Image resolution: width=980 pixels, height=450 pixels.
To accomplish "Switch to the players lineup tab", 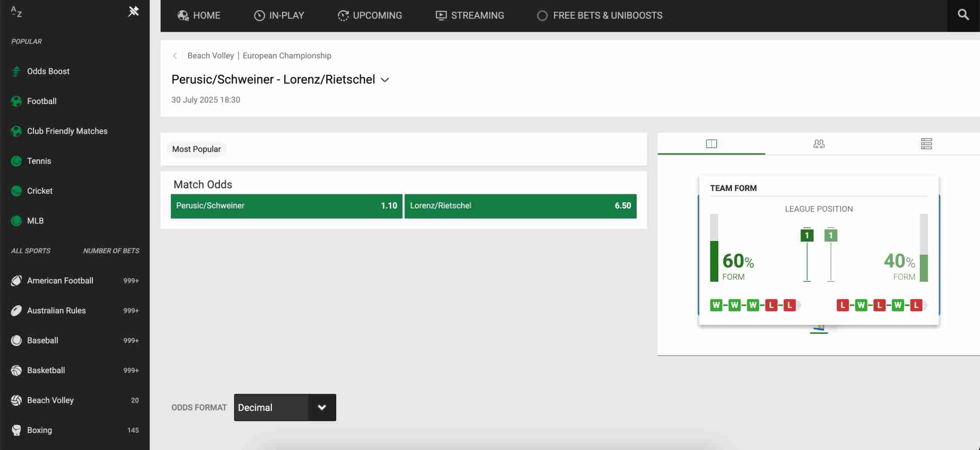I will 819,144.
